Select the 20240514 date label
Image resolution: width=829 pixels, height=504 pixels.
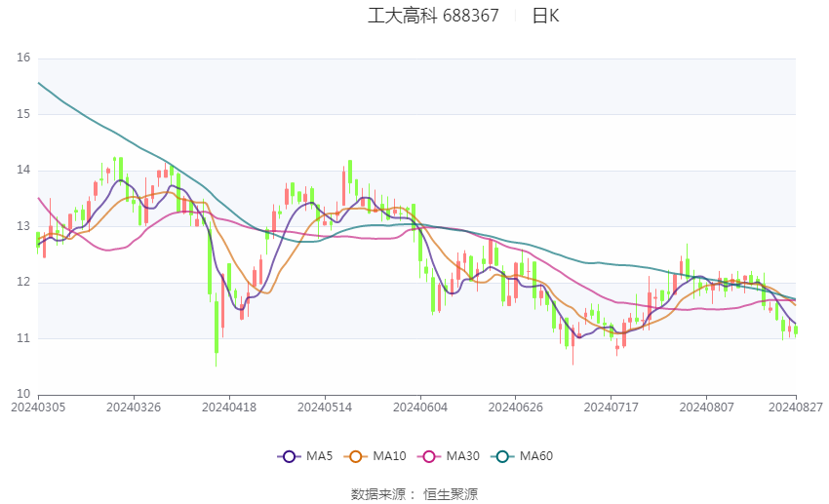tap(325, 407)
